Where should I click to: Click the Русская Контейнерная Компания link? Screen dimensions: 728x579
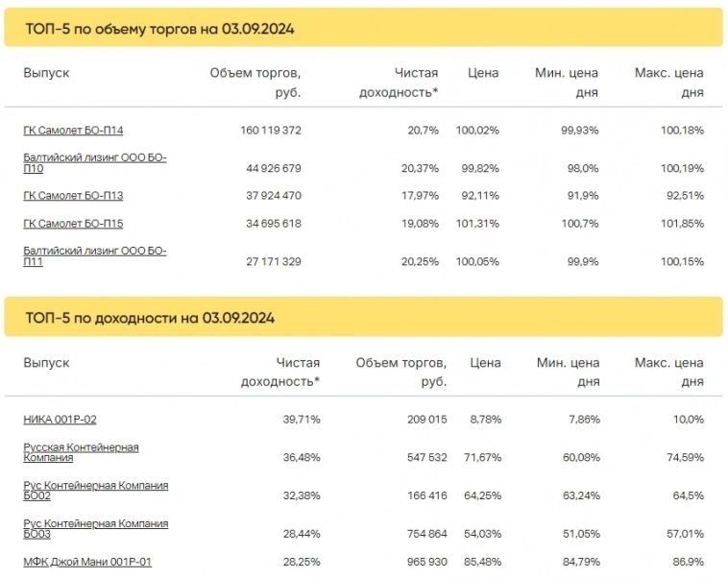click(x=81, y=452)
